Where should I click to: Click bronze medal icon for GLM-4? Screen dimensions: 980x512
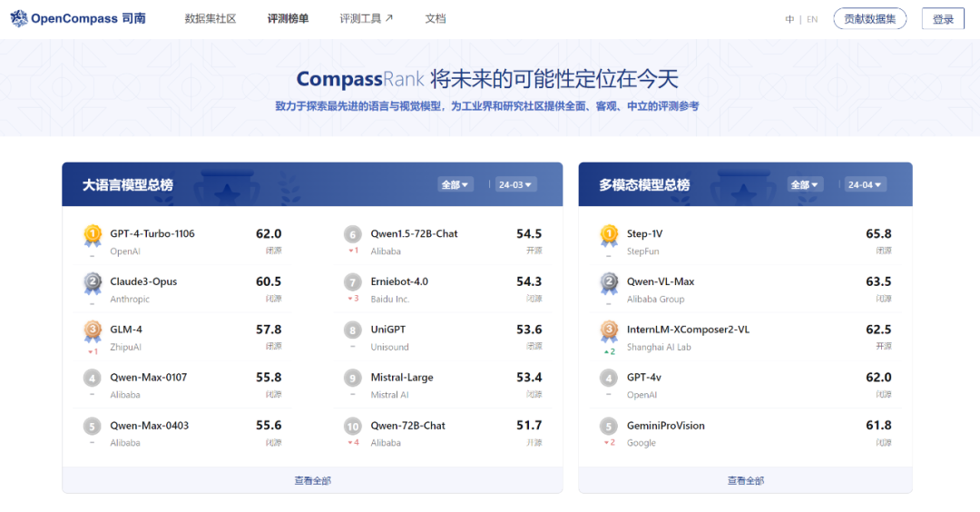93,331
